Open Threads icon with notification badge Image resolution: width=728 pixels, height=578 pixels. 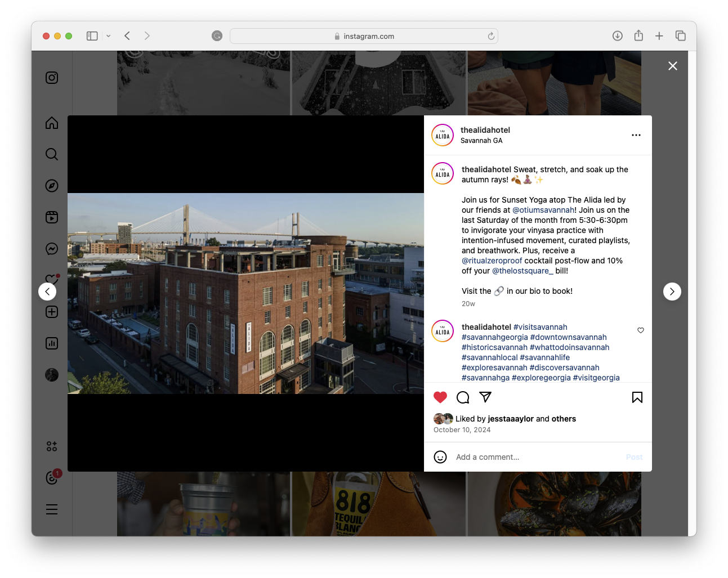coord(52,478)
